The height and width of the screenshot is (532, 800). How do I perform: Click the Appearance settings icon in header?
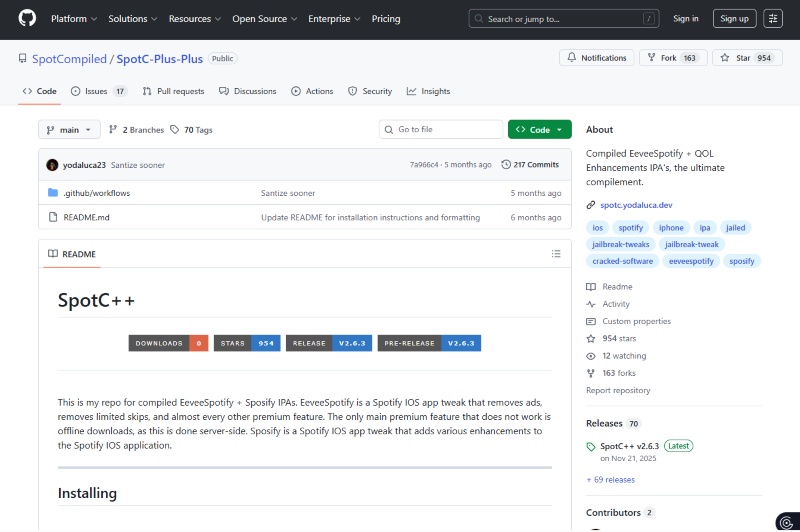(773, 18)
